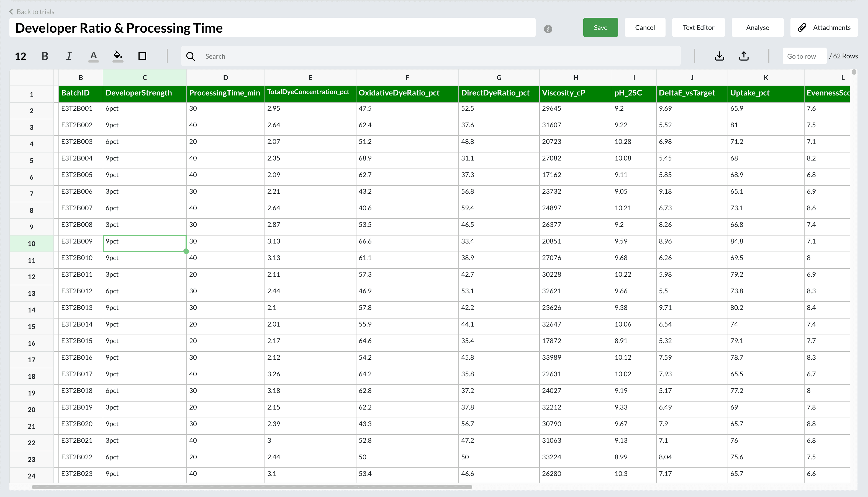Download the spreadsheet data
The width and height of the screenshot is (868, 497).
[719, 56]
